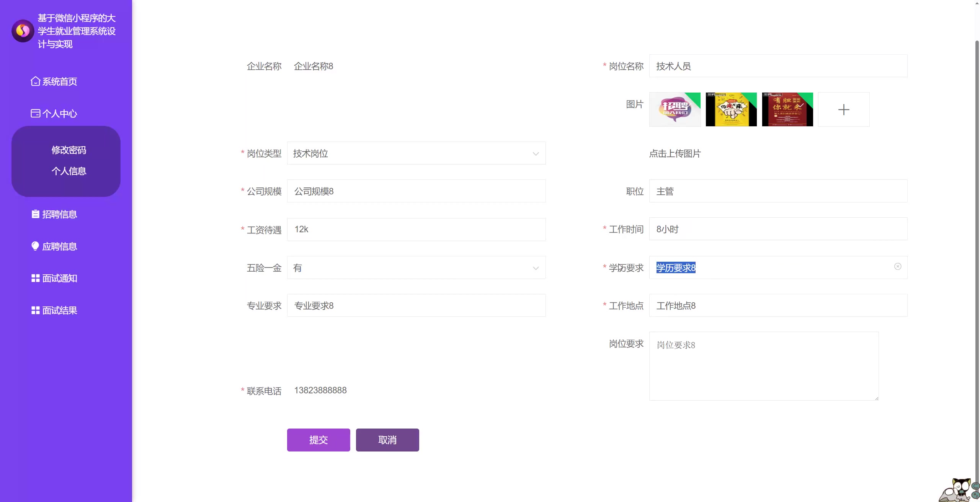Screen dimensions: 980x502
Task: Click the grid icon beside 面试结果
Action: pos(35,310)
